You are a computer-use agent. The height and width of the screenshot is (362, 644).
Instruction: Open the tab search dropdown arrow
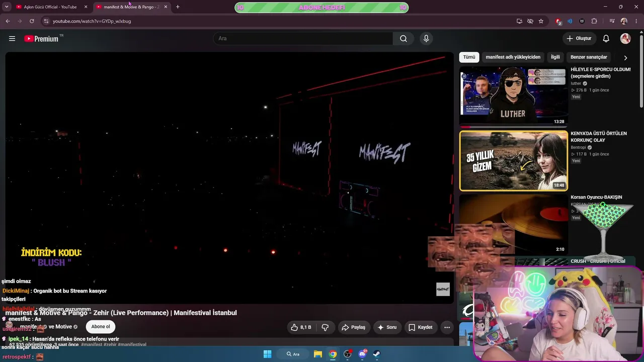click(7, 7)
